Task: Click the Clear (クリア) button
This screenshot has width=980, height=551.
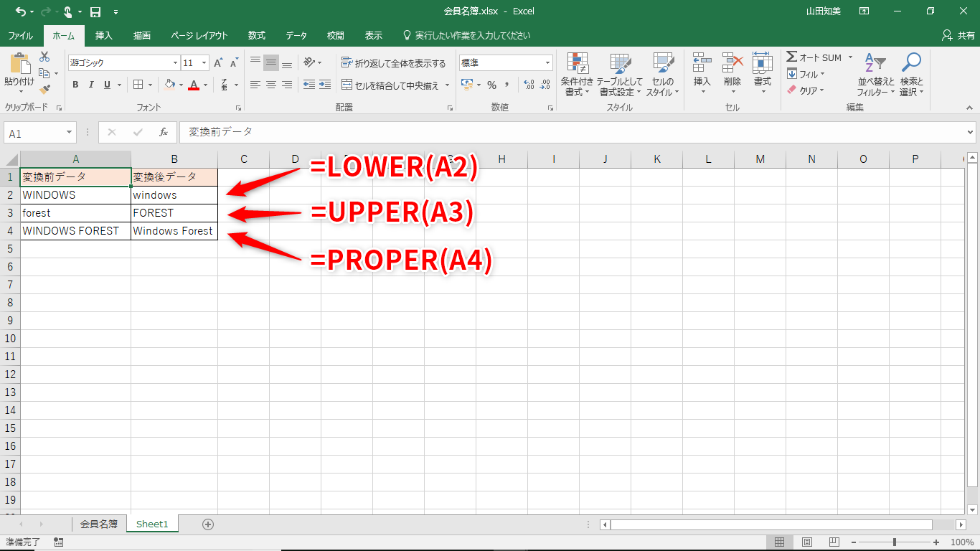Action: (806, 90)
